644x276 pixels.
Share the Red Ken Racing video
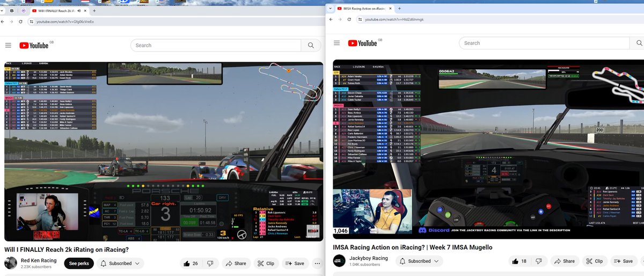(236, 263)
